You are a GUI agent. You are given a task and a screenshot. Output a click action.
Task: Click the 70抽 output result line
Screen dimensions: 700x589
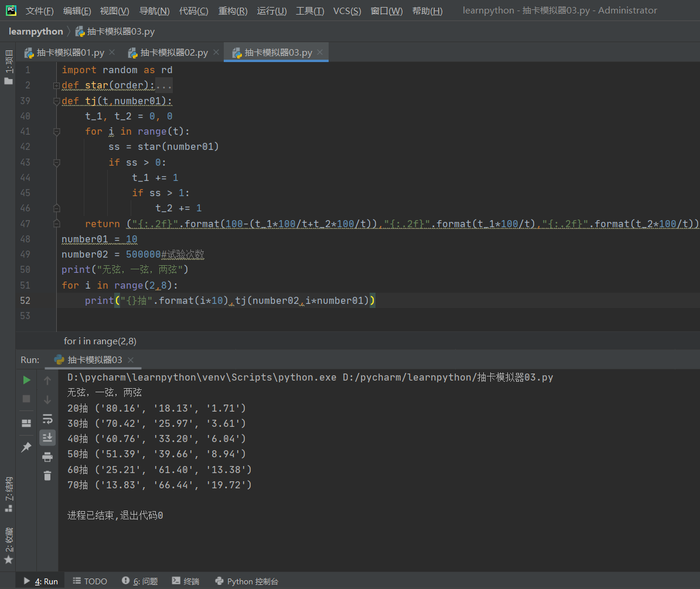pyautogui.click(x=159, y=485)
